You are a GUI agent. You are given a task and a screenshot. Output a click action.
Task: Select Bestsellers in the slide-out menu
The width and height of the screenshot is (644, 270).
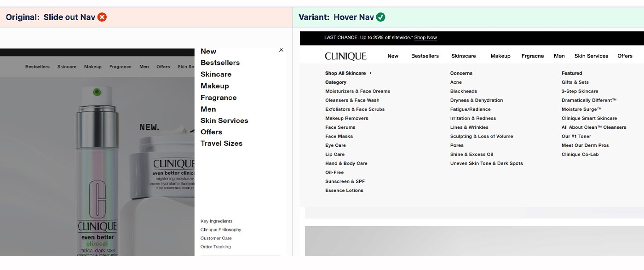220,63
